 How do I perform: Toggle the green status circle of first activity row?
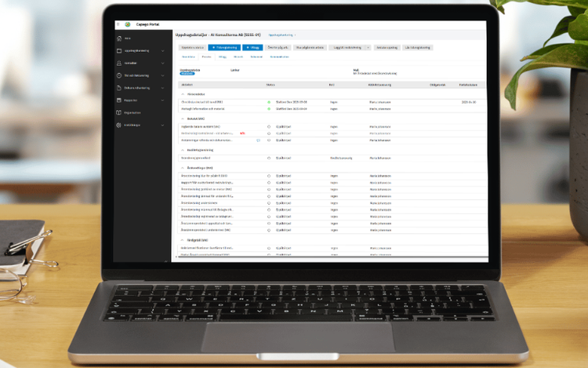[269, 101]
